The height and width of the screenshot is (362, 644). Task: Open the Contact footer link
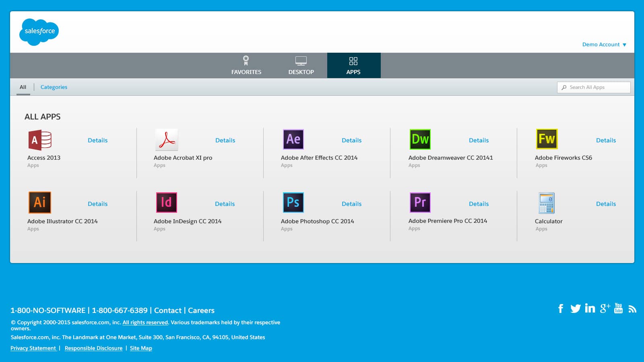(x=168, y=311)
